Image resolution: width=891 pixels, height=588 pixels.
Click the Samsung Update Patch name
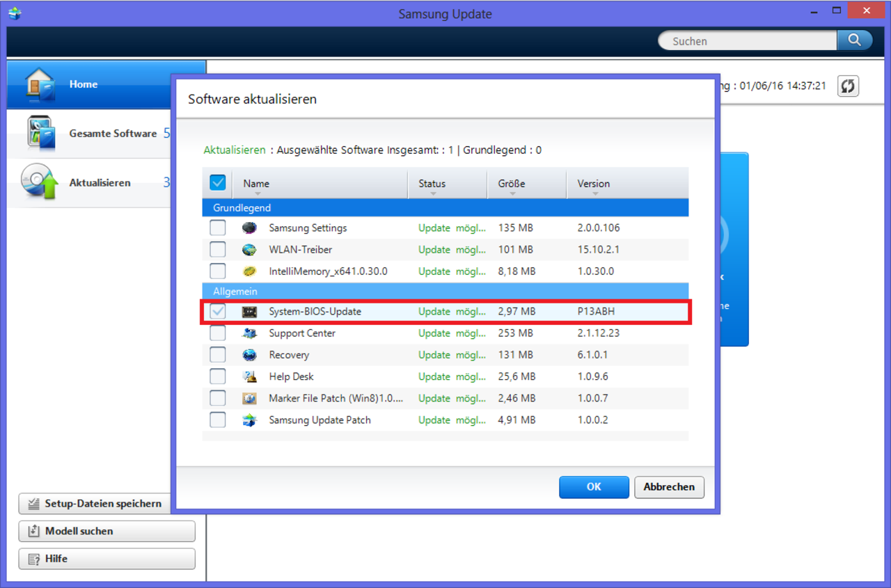click(320, 420)
